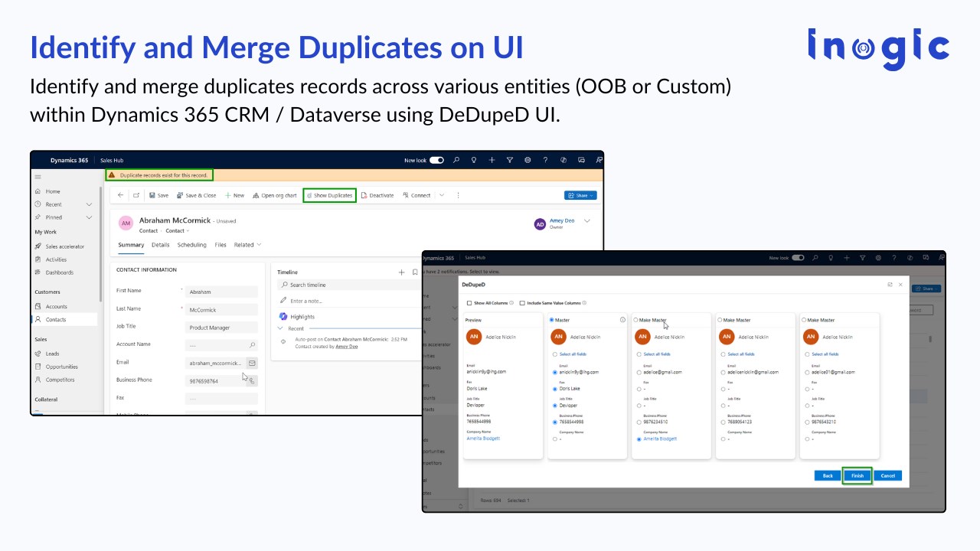Screen dimensions: 980x551
Task: Click the Amey Deo link in timeline post
Action: [346, 346]
